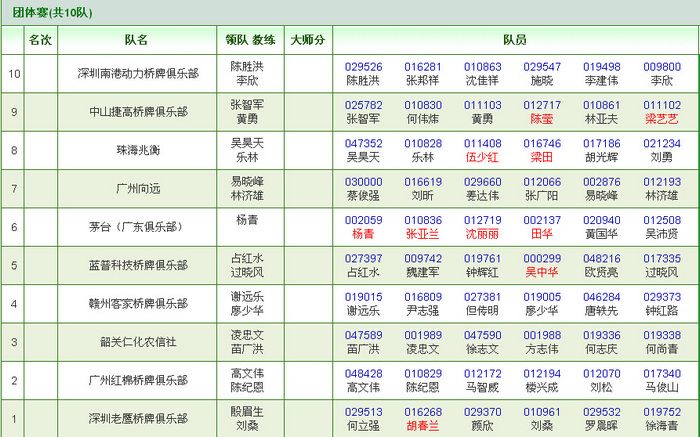
Task: Click player ID 002876 link
Action: coord(601,182)
